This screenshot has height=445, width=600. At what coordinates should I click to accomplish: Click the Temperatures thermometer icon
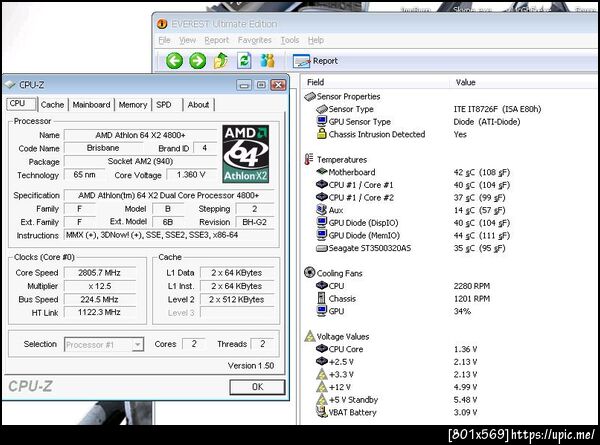point(308,159)
